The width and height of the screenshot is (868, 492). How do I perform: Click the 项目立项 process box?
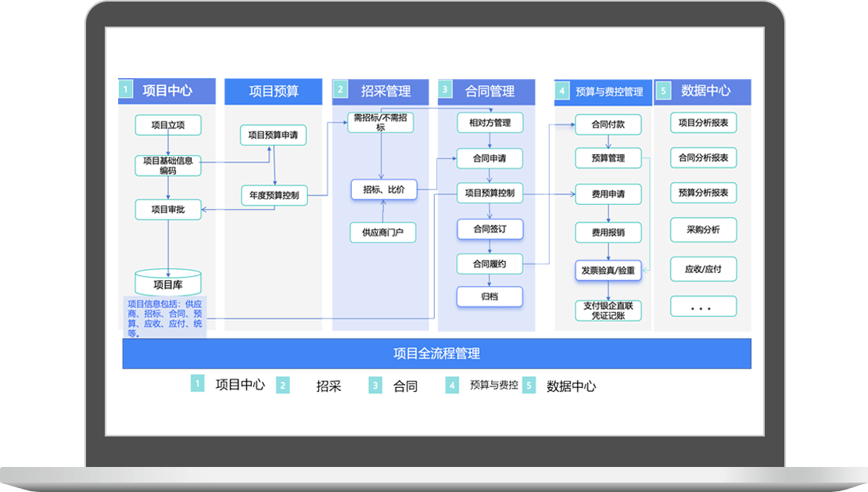168,125
